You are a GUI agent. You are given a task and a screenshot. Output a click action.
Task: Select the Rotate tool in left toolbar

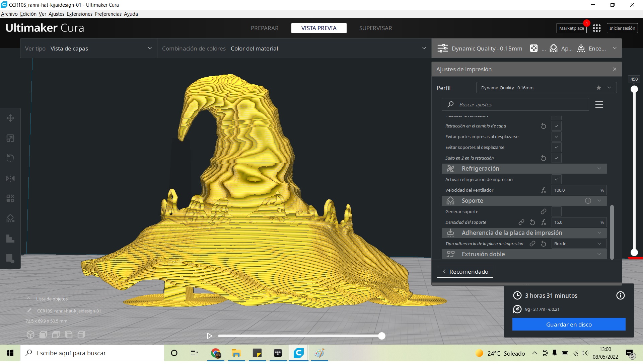[x=10, y=158]
